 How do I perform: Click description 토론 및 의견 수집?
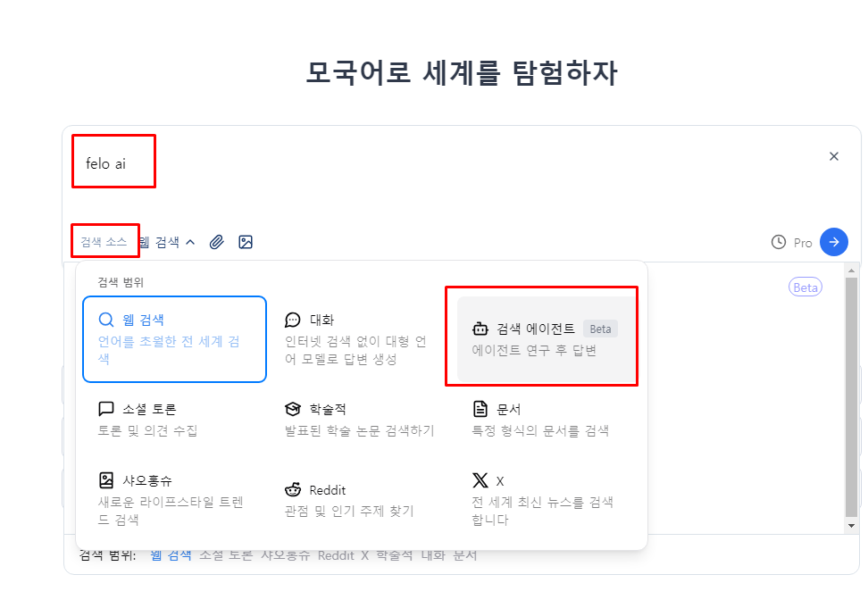point(147,430)
